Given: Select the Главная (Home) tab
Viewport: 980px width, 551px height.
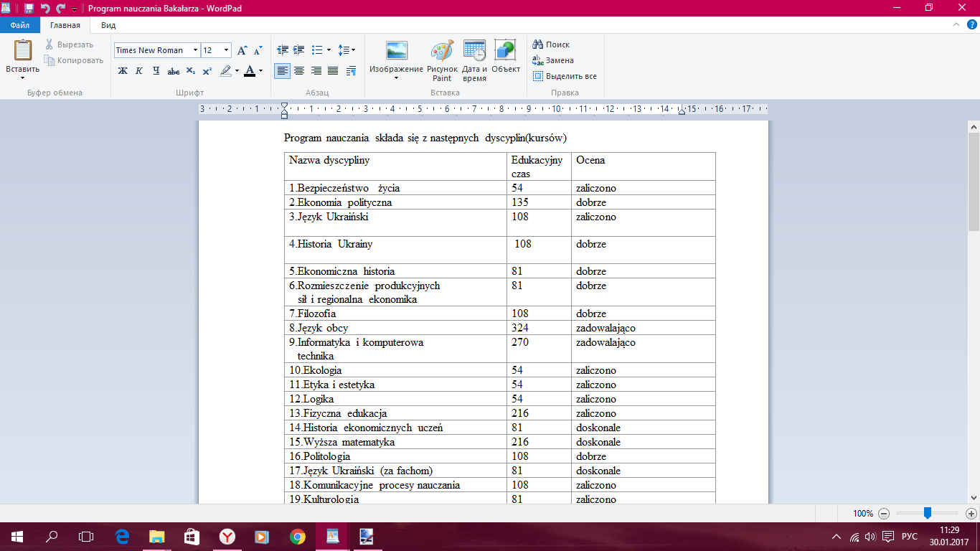Looking at the screenshot, I should (x=65, y=24).
